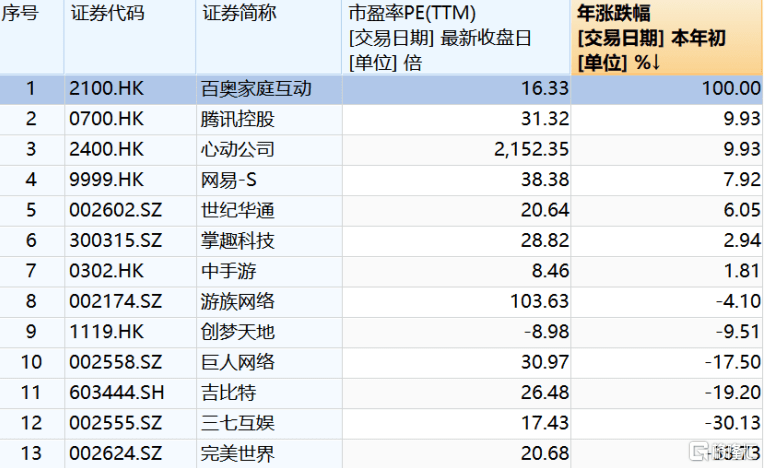Select row number 10
This screenshot has width=764, height=468.
(x=31, y=362)
